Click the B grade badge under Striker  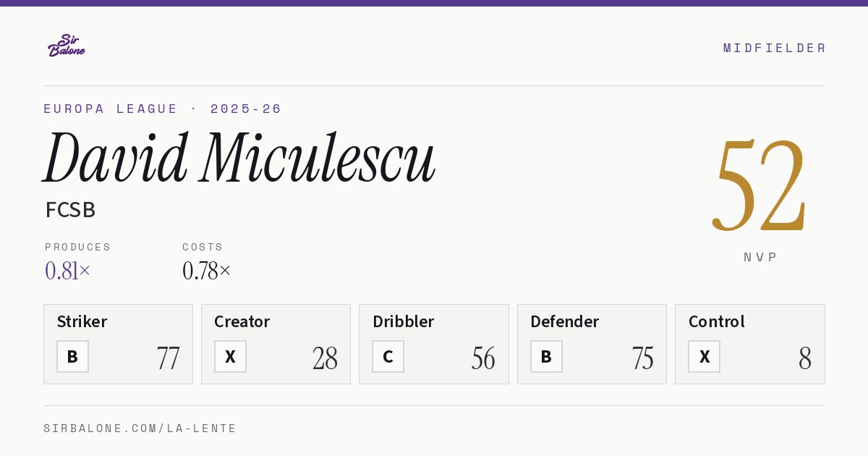pyautogui.click(x=72, y=356)
